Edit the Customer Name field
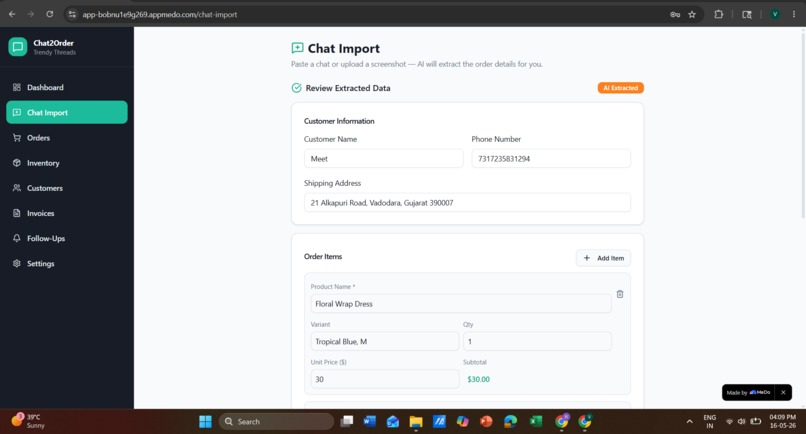Viewport: 806px width, 434px height. coord(383,159)
